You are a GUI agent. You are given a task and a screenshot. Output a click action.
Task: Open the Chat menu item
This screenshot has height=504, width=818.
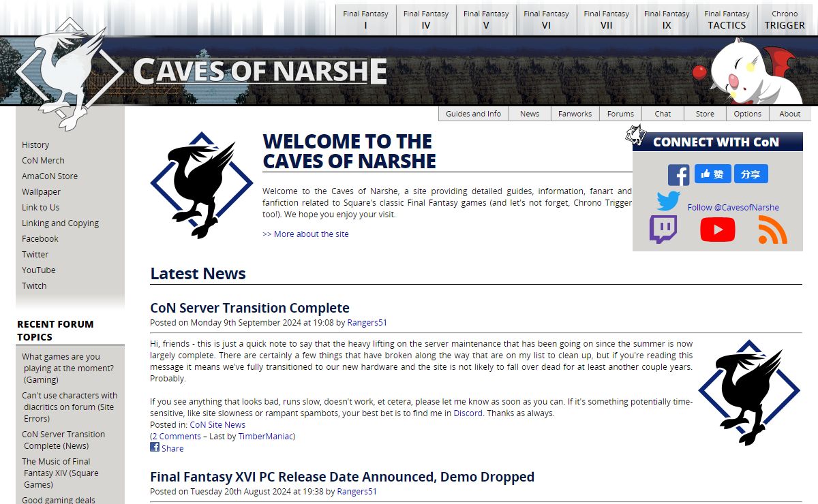coord(663,114)
